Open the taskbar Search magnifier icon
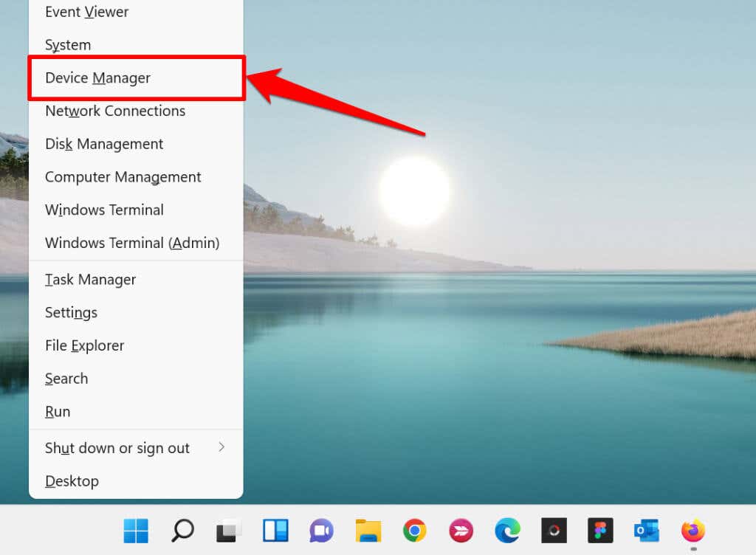The width and height of the screenshot is (756, 555). [x=183, y=531]
